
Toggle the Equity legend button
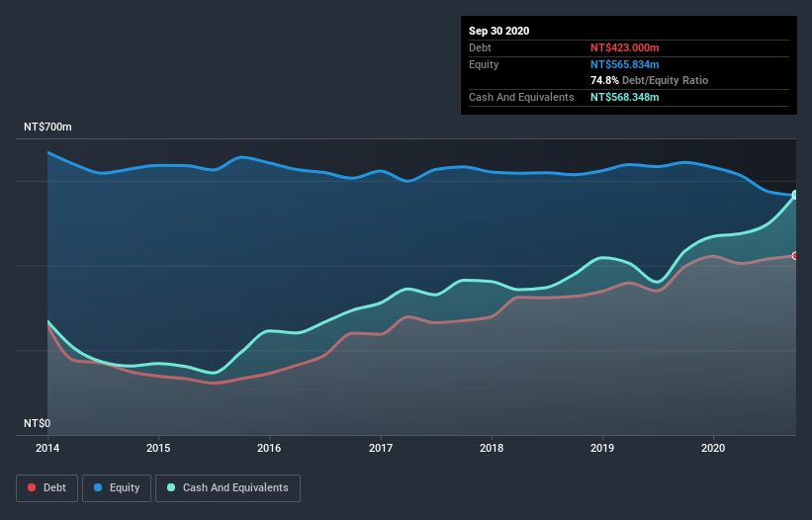coord(117,488)
